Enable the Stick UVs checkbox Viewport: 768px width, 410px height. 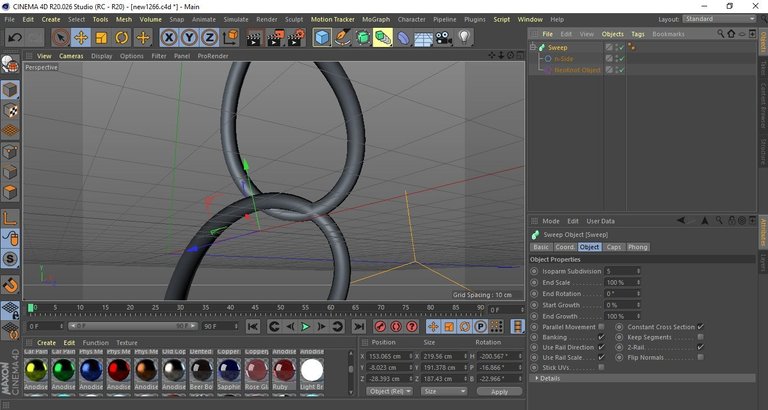point(601,367)
